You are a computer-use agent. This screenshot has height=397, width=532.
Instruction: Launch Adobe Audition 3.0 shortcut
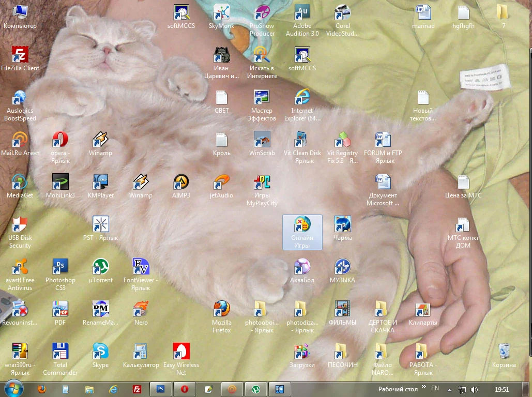(302, 21)
